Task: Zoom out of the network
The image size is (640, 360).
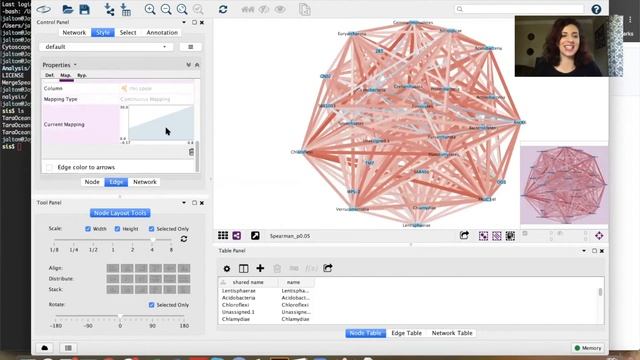Action: coord(166,9)
